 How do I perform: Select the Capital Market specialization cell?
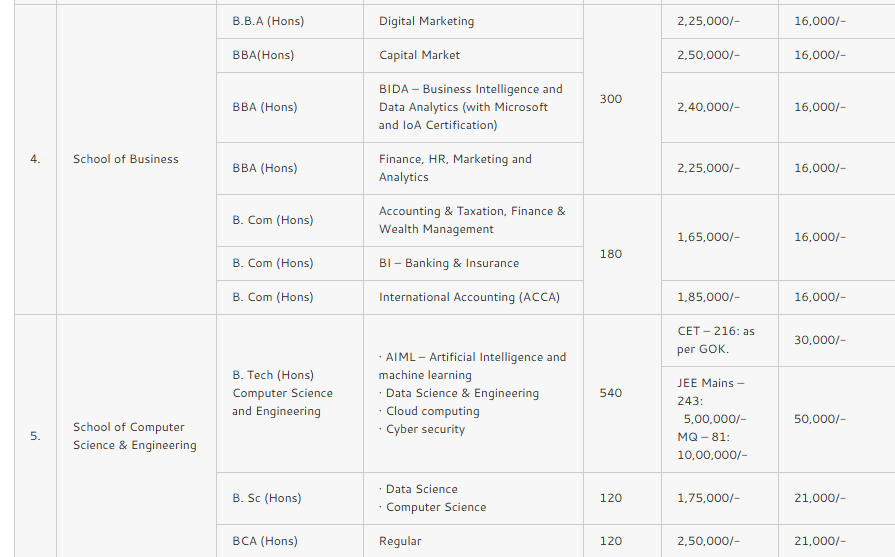click(x=419, y=55)
